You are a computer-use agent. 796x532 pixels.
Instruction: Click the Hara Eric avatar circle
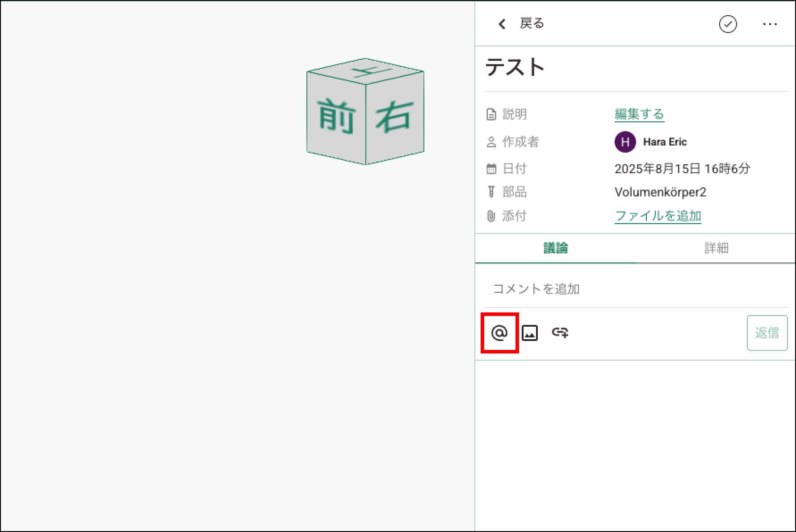[625, 142]
